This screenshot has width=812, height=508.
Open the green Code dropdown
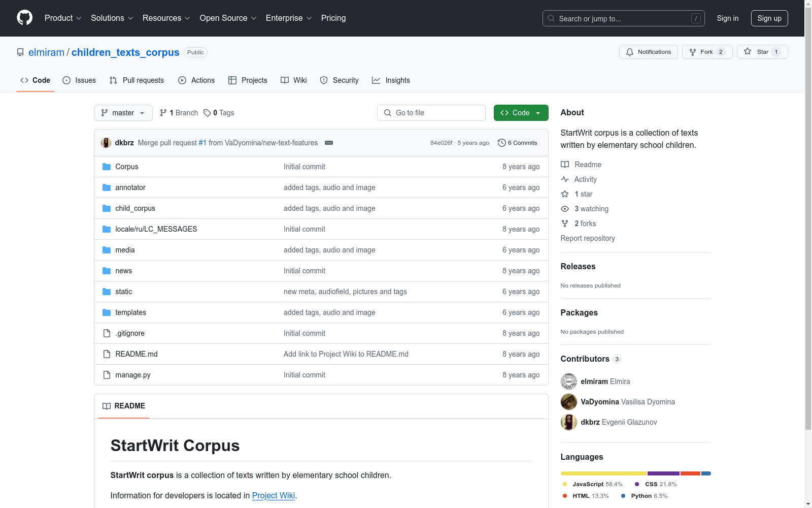(x=521, y=113)
